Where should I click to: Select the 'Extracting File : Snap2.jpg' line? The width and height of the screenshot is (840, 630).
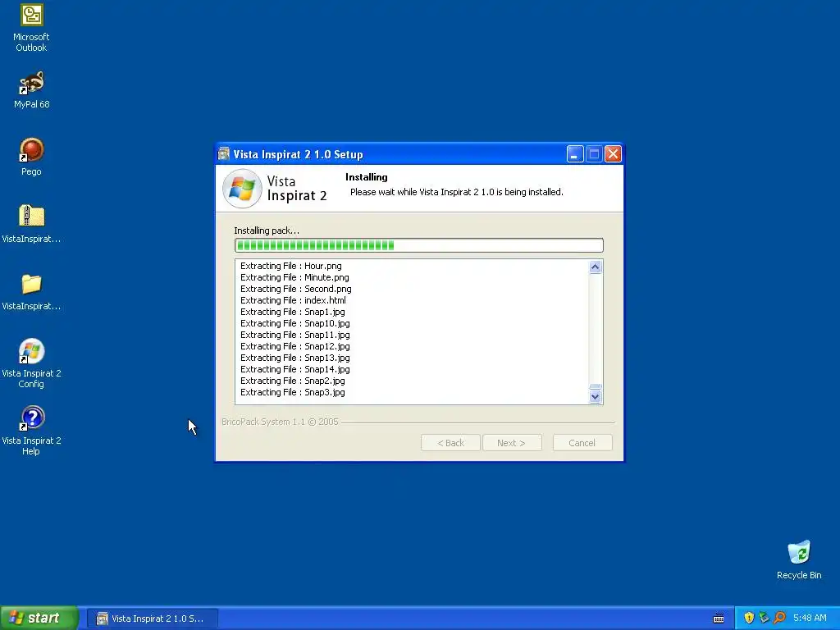pos(293,381)
